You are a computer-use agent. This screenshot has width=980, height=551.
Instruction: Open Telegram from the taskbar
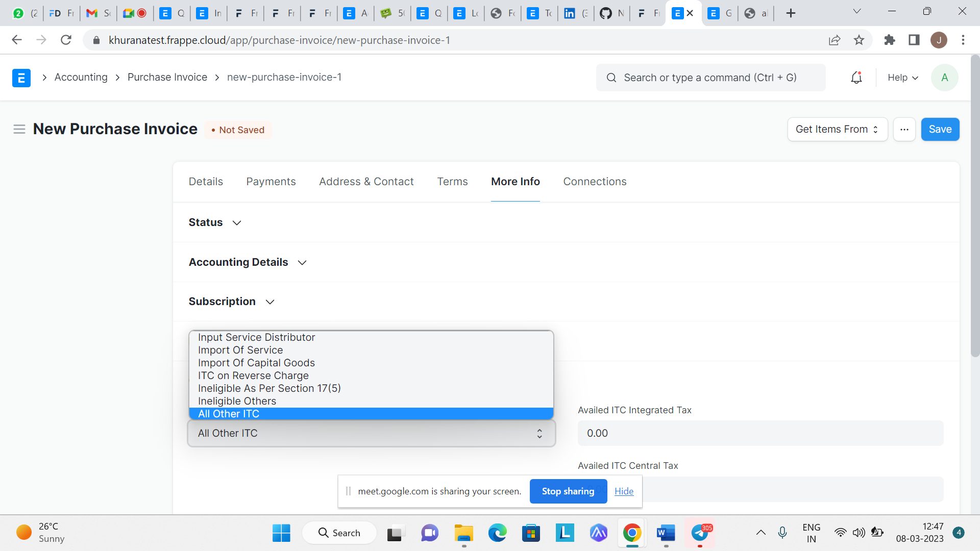pos(700,533)
